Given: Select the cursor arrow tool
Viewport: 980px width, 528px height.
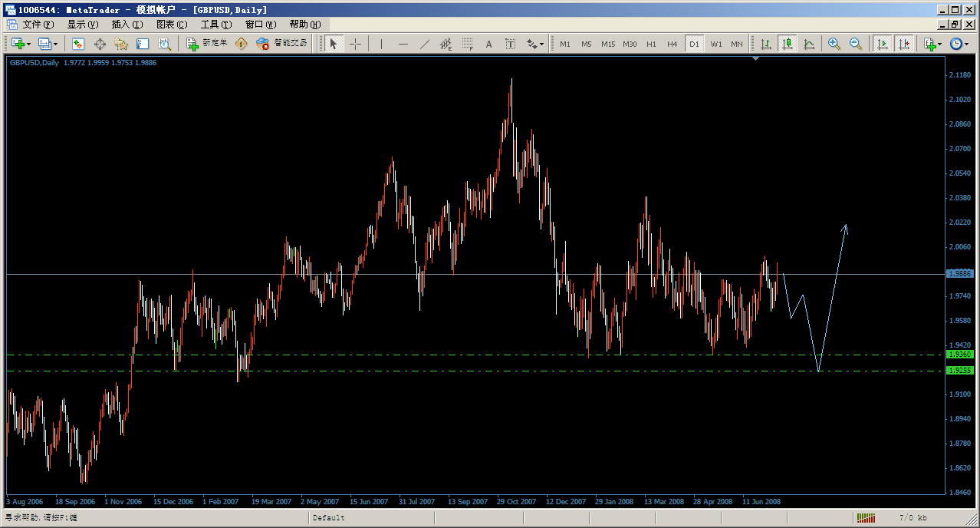Looking at the screenshot, I should (x=333, y=44).
